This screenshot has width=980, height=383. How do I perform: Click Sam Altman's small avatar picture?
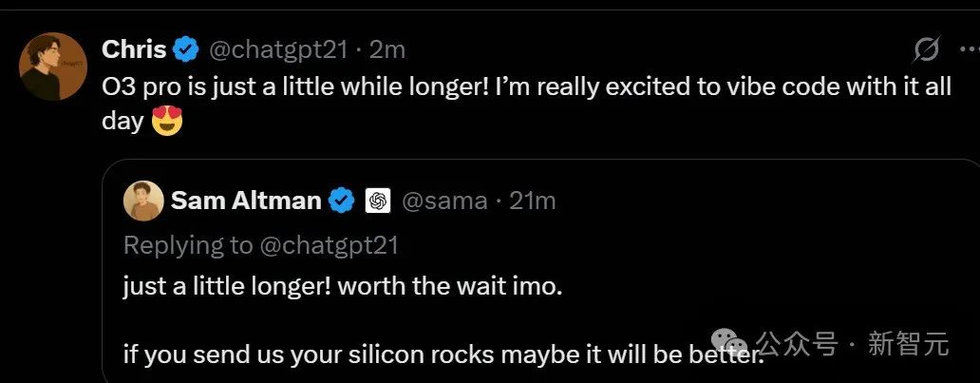pos(143,201)
